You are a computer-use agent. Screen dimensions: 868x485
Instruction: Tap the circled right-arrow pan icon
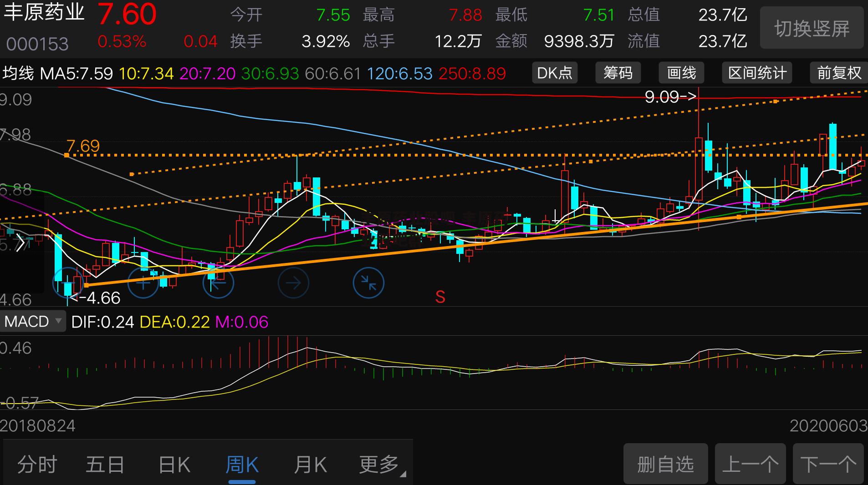click(x=293, y=283)
